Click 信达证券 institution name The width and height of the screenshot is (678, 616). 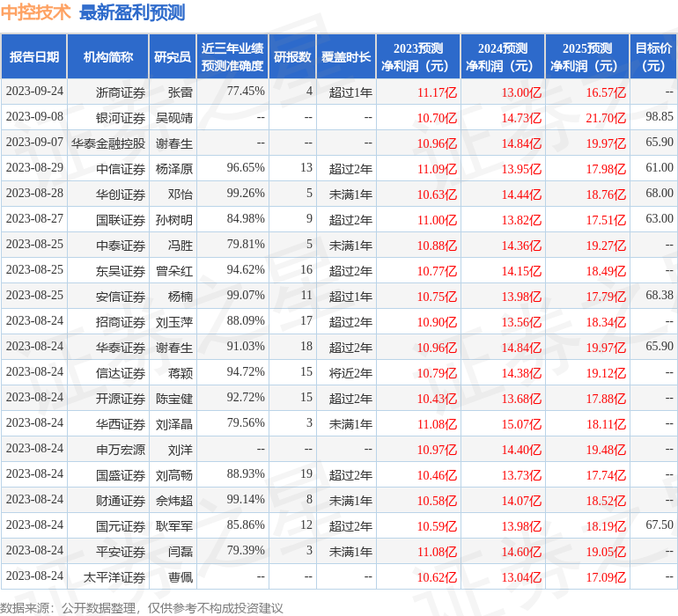[121, 373]
